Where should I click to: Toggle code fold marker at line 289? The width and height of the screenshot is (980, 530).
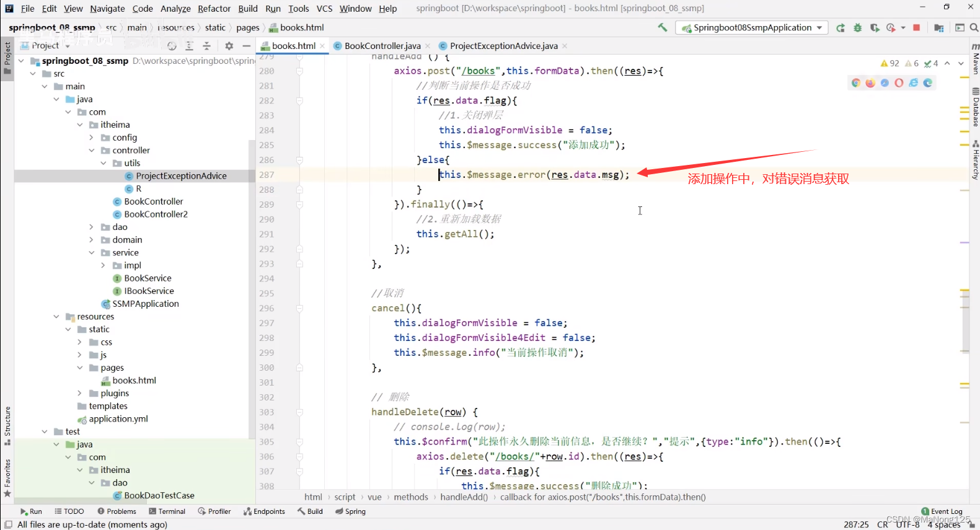click(x=299, y=205)
